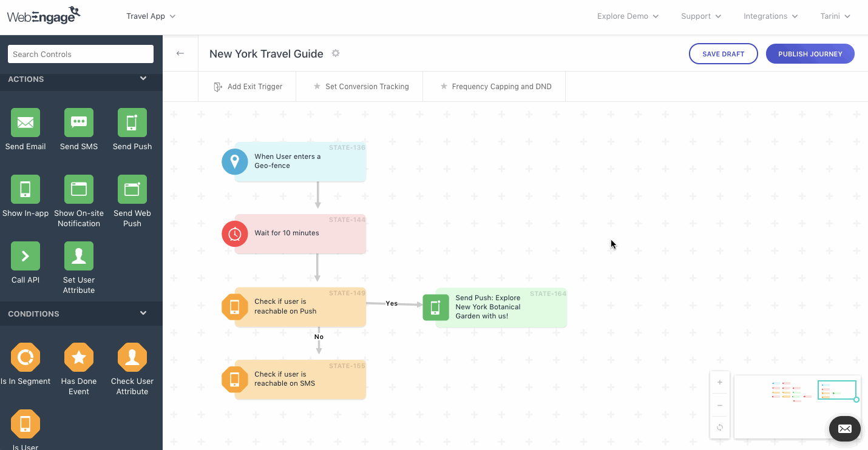The width and height of the screenshot is (868, 450).
Task: Collapse the ACTIONS panel
Action: pyautogui.click(x=143, y=79)
